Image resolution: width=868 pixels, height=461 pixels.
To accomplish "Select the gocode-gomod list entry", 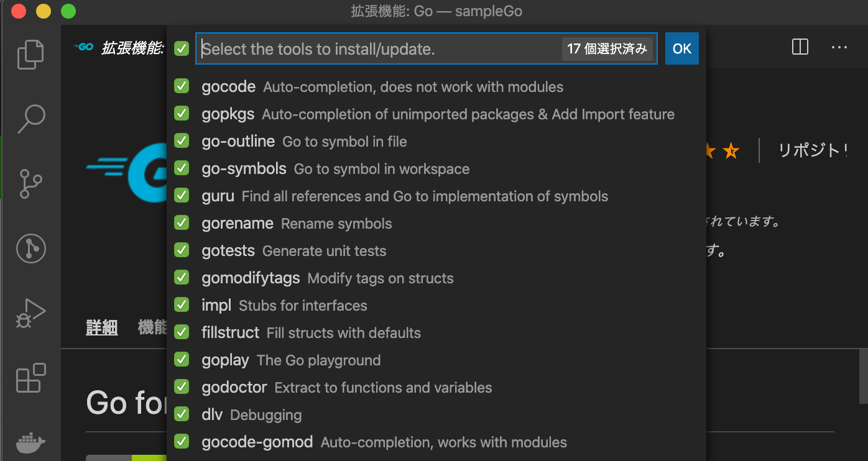I will click(x=436, y=442).
